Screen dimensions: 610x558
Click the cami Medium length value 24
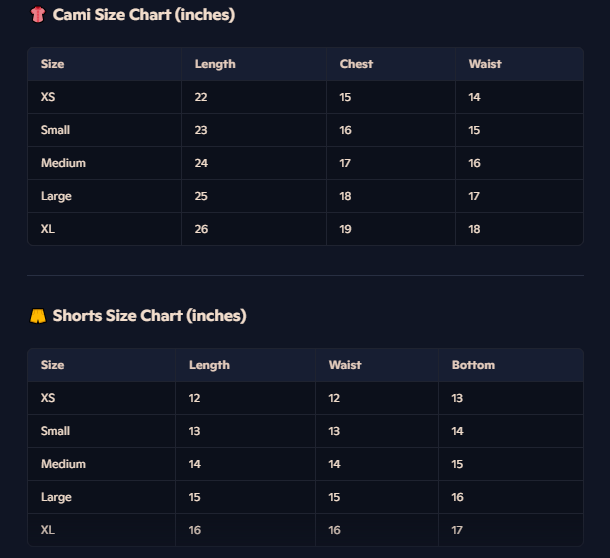201,163
